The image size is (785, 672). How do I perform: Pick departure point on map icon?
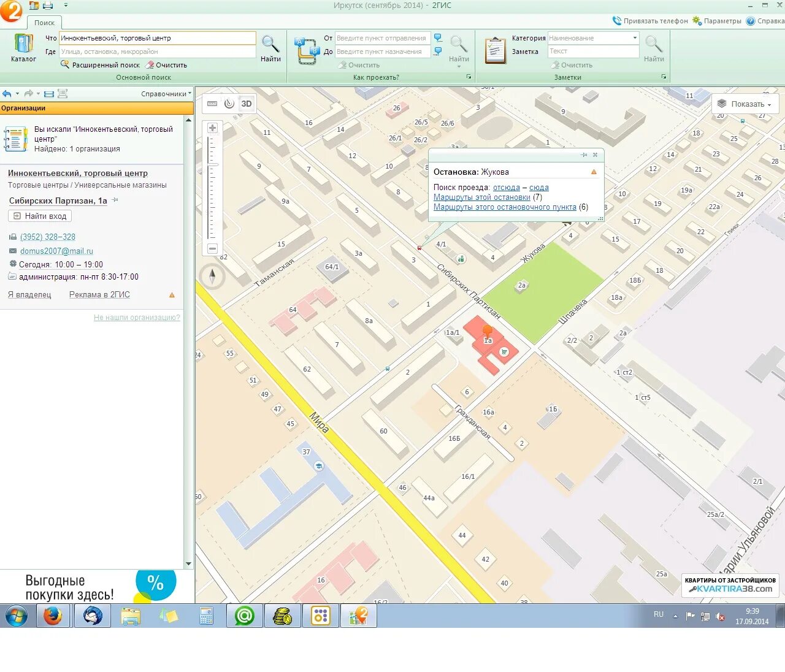(x=438, y=38)
